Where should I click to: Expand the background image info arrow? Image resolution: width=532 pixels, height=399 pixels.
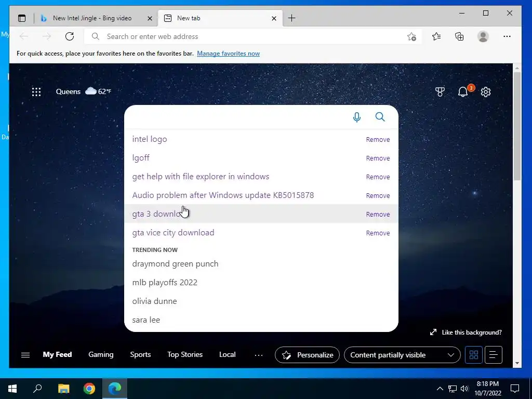tap(433, 332)
